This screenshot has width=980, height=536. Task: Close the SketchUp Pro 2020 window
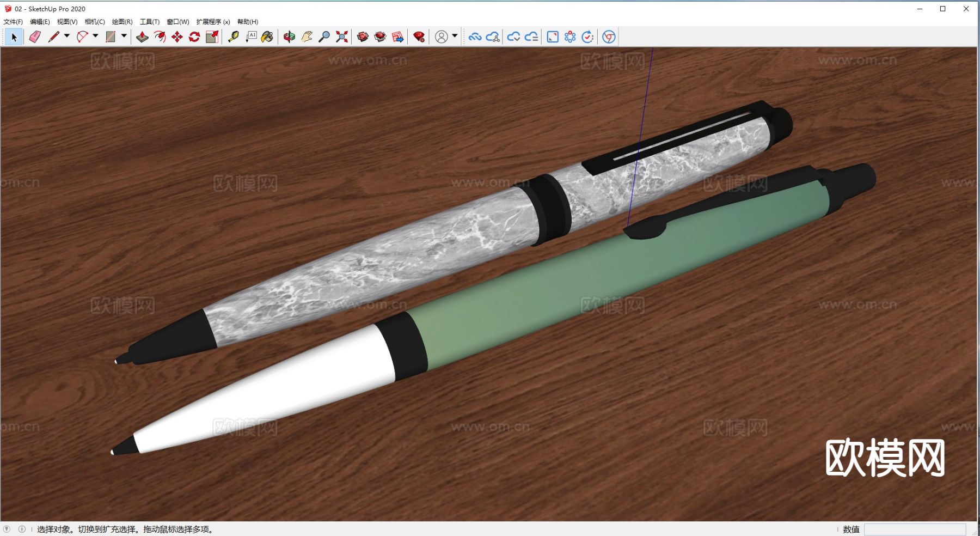click(966, 9)
